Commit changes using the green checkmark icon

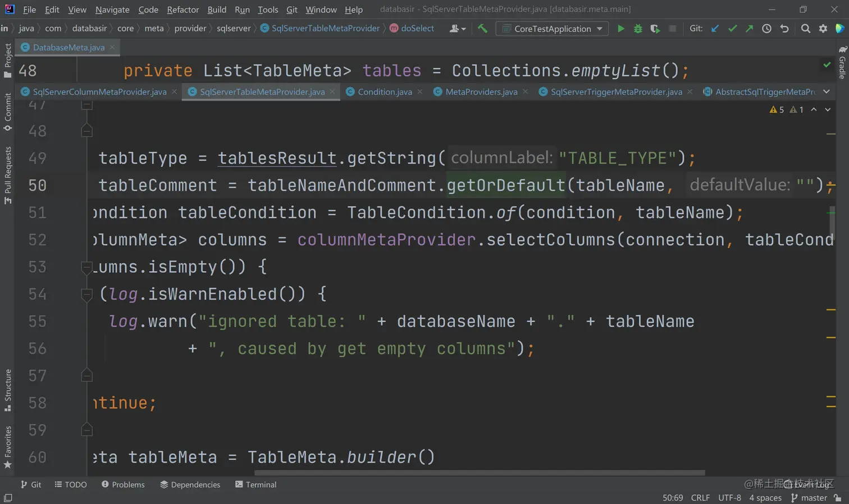pyautogui.click(x=732, y=29)
